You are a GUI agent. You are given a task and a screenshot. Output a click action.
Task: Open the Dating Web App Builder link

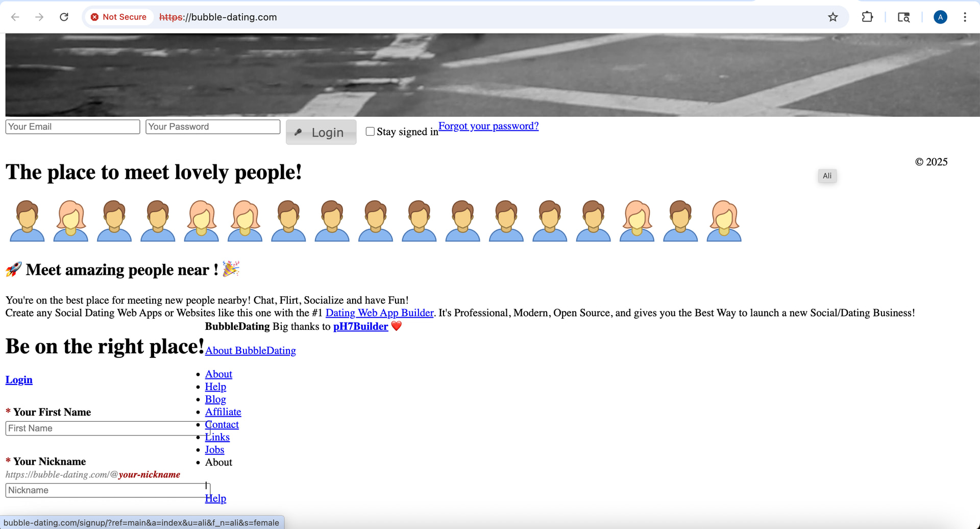379,313
